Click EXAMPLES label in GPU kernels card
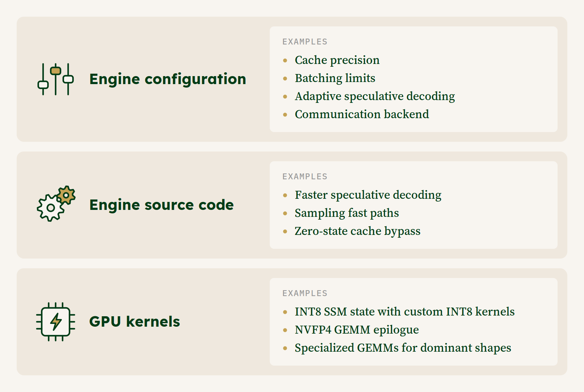The image size is (584, 392). [305, 293]
